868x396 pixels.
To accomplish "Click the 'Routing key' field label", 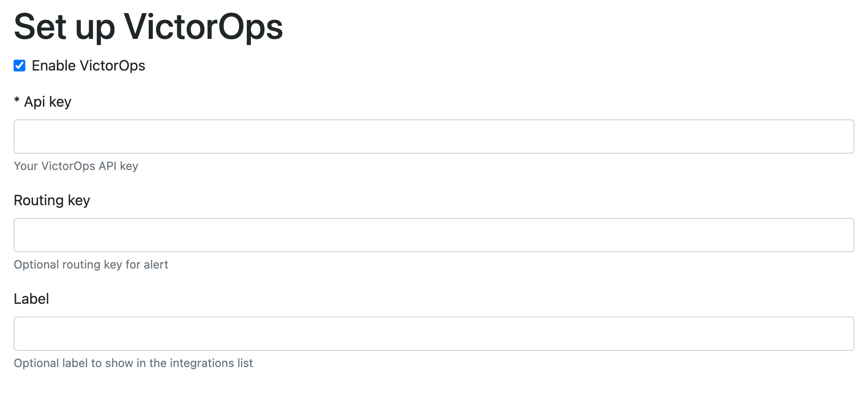I will [x=52, y=200].
